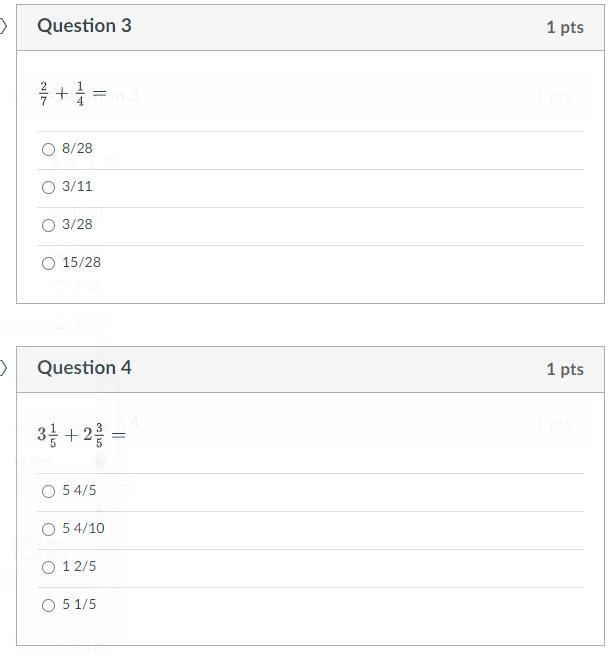Click the Question 4 heading
This screenshot has width=616, height=663.
click(x=84, y=368)
